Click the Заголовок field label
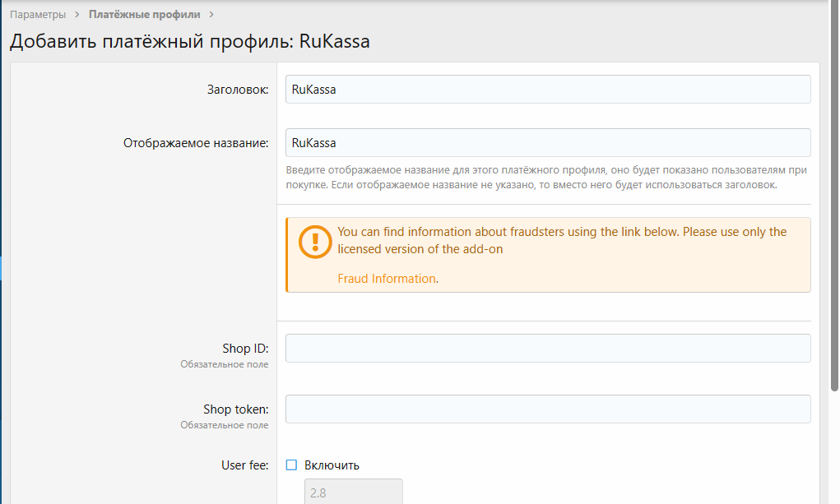This screenshot has width=840, height=504. pos(237,90)
